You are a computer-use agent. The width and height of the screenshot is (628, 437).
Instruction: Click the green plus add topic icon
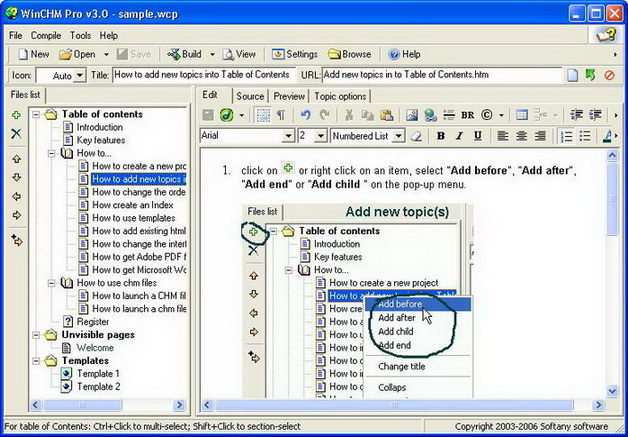pyautogui.click(x=16, y=115)
